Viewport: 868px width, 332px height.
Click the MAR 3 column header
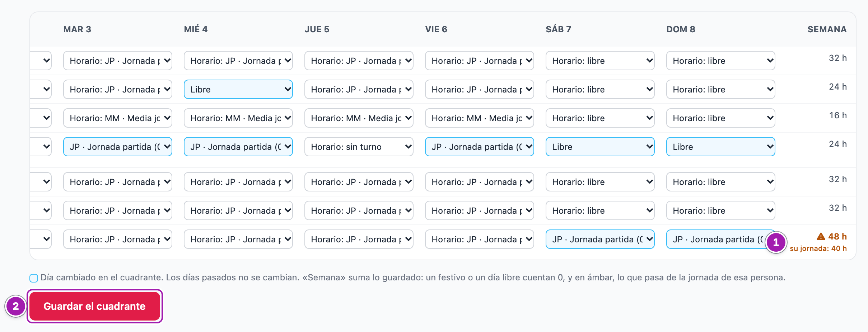(x=77, y=29)
